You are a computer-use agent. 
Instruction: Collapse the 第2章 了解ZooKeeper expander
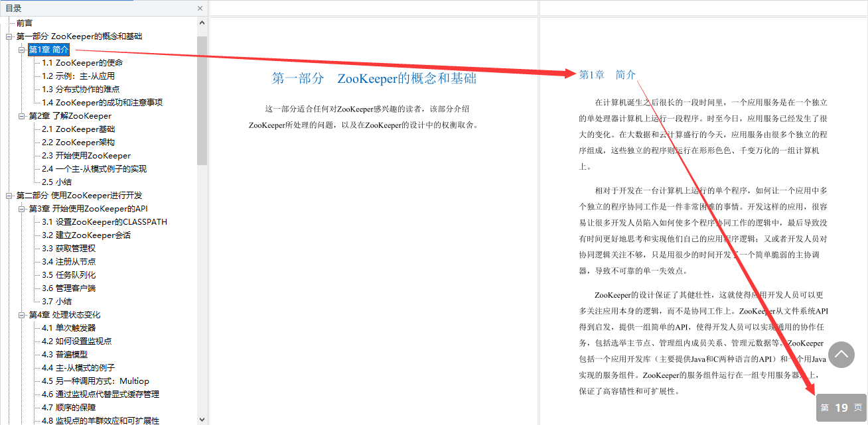click(x=22, y=116)
